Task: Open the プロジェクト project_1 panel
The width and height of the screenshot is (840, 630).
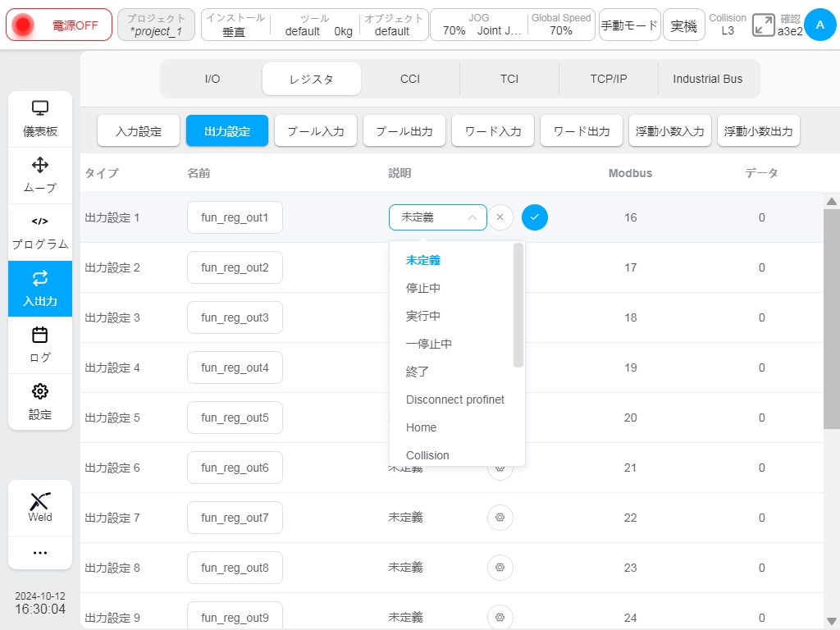Action: [x=156, y=25]
